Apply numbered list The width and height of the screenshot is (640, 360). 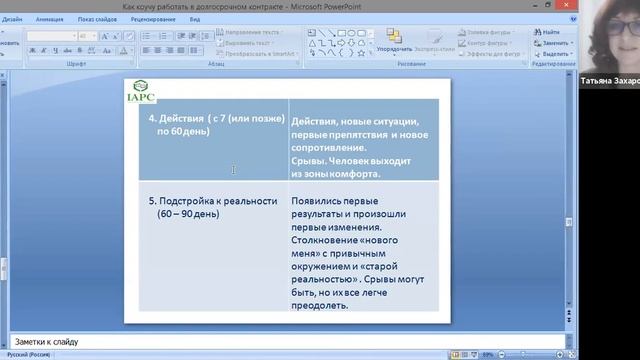(163, 36)
